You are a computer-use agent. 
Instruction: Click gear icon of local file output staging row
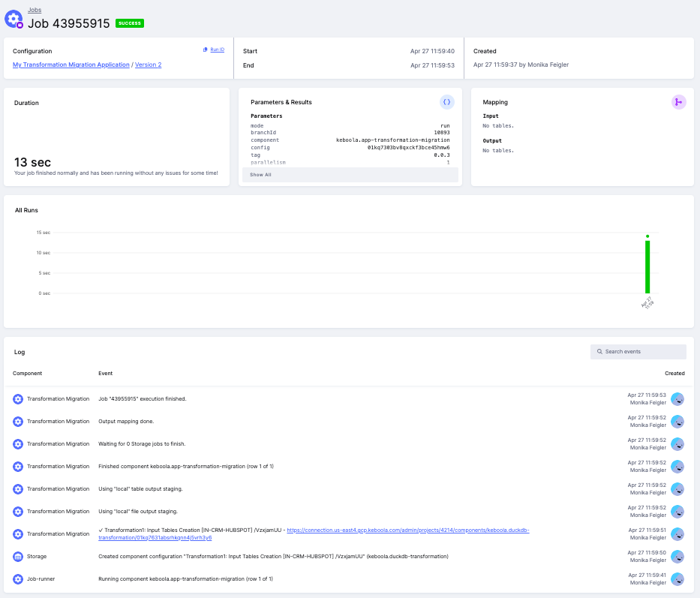tap(18, 512)
